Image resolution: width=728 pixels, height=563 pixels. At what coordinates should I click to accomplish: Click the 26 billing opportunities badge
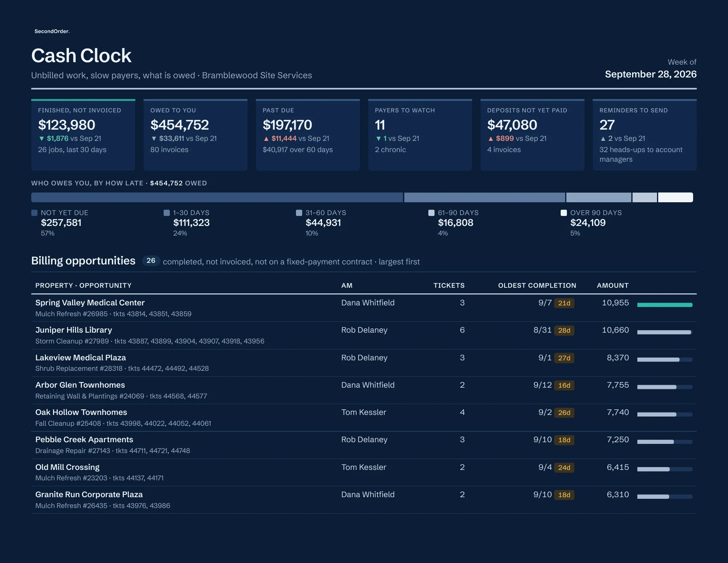pyautogui.click(x=151, y=261)
